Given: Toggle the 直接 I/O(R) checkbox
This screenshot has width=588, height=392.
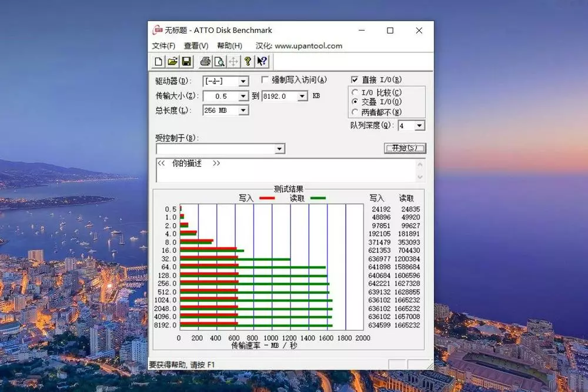Looking at the screenshot, I should tap(355, 80).
